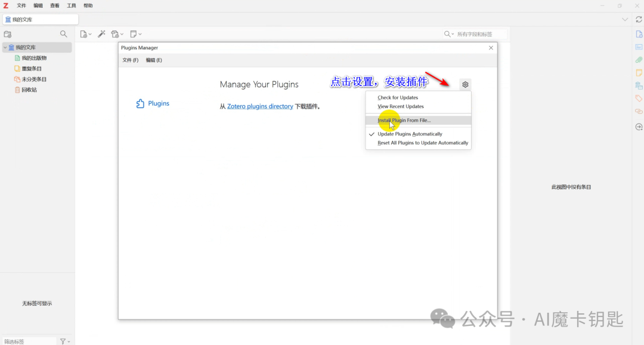Screen dimensions: 644x345
Task: Open the new note dropdown button
Action: pyautogui.click(x=135, y=34)
